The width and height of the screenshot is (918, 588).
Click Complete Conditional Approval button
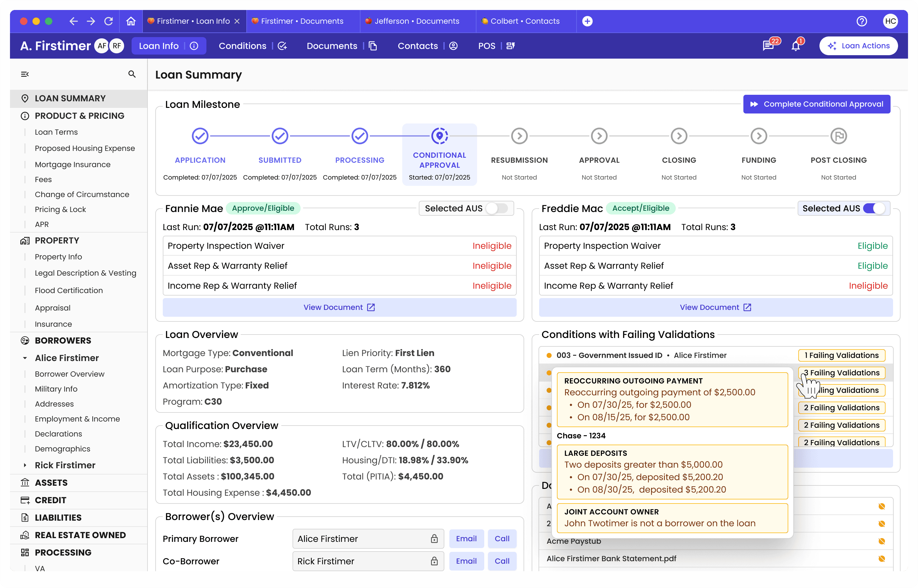coord(816,104)
